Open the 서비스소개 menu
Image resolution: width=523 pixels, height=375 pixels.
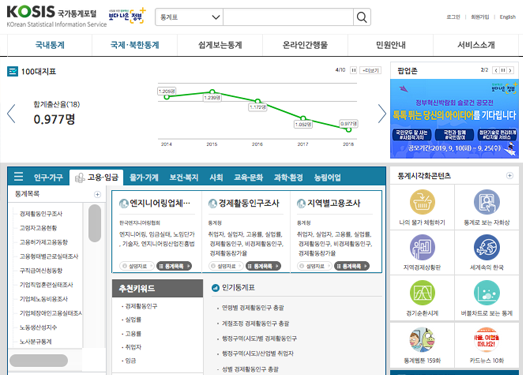476,45
